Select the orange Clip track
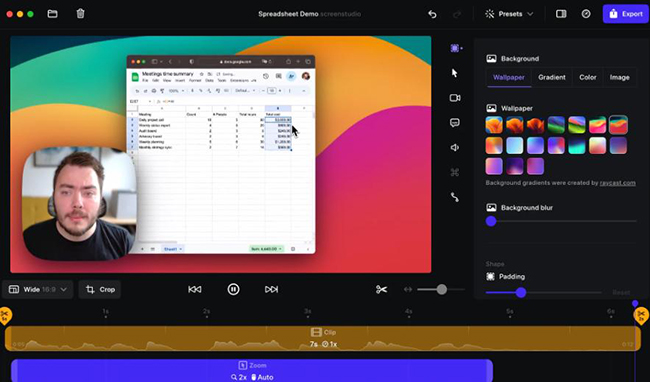650x382 pixels. tap(323, 338)
